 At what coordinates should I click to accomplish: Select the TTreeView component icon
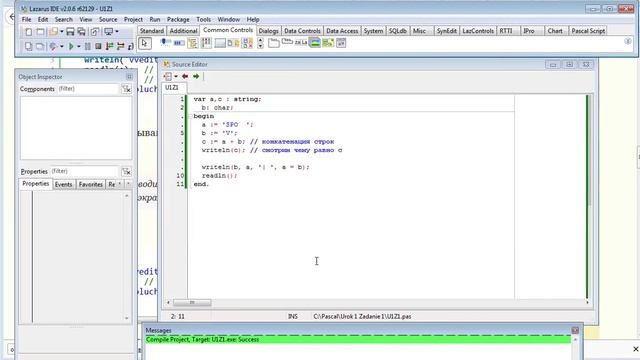(193, 43)
